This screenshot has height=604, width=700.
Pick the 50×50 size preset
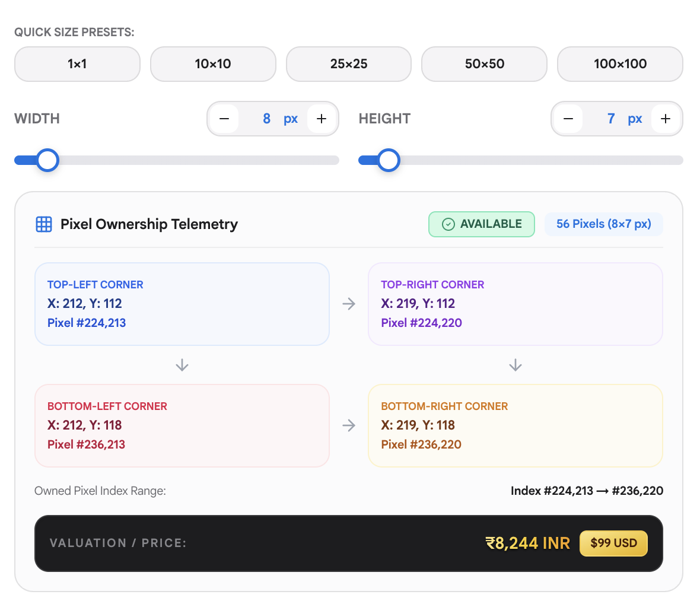485,64
